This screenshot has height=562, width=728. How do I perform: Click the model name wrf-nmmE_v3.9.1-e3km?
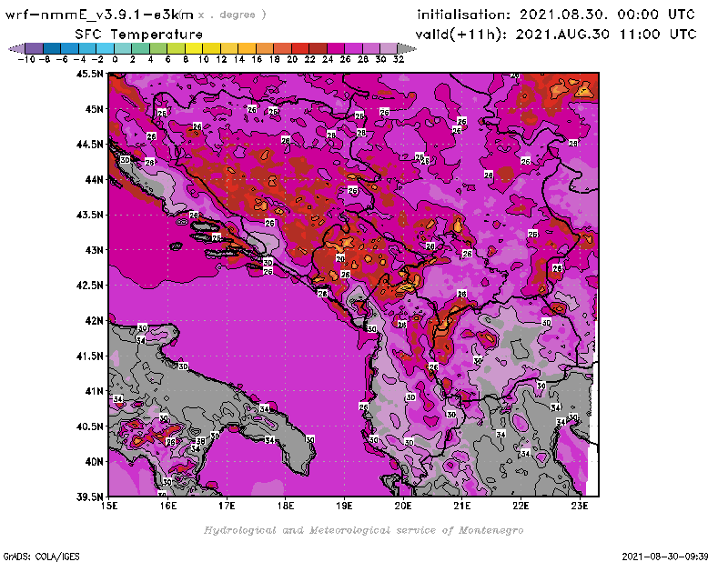[99, 15]
